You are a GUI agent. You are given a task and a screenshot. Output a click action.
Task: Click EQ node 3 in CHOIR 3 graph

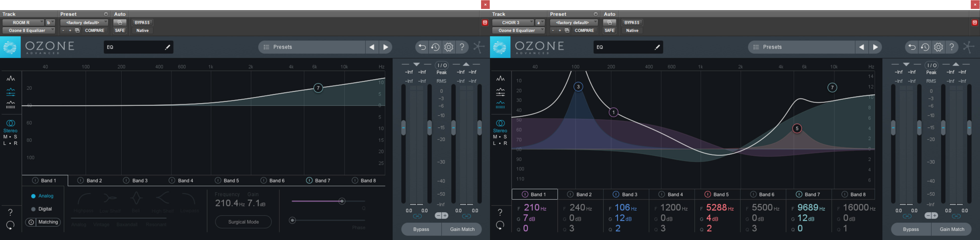click(578, 87)
